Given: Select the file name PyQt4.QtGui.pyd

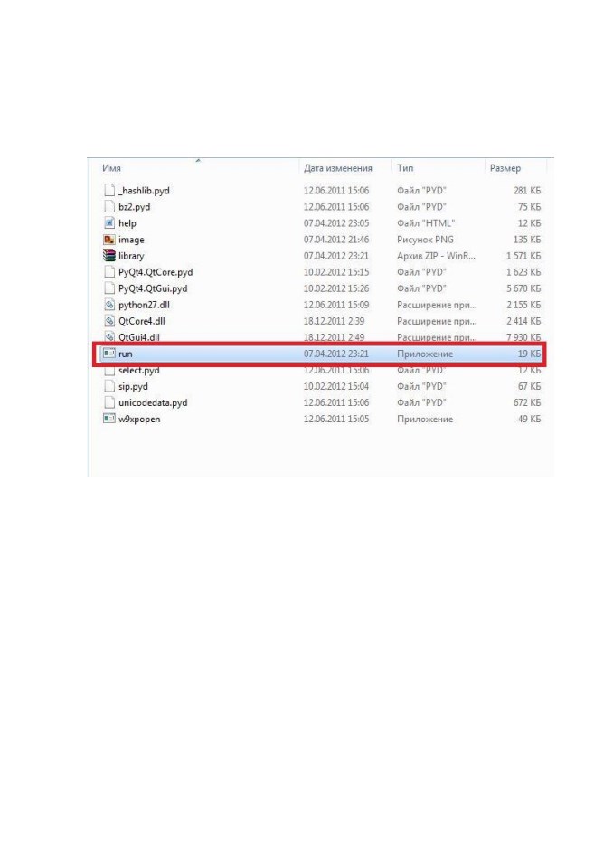Looking at the screenshot, I should tap(153, 288).
